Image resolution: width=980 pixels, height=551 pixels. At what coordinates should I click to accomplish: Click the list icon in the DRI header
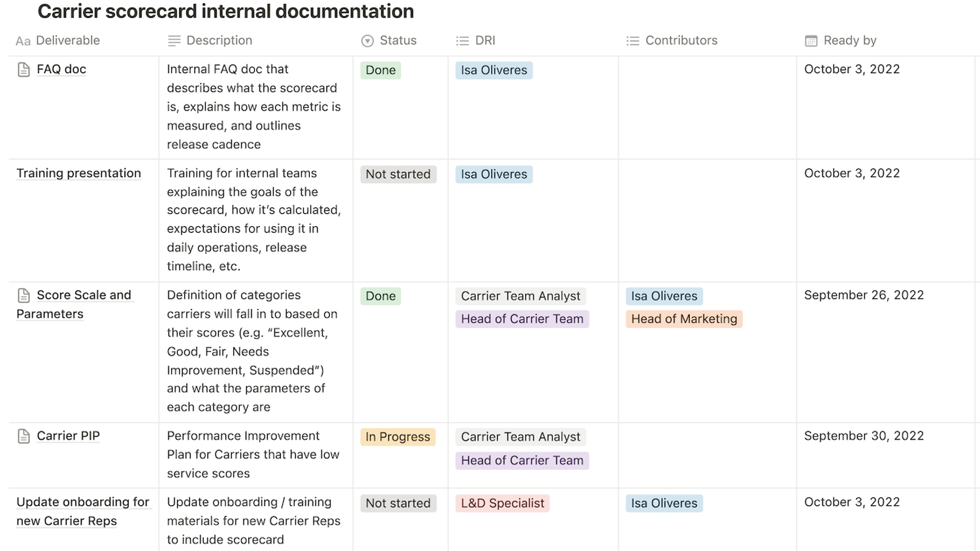point(461,40)
